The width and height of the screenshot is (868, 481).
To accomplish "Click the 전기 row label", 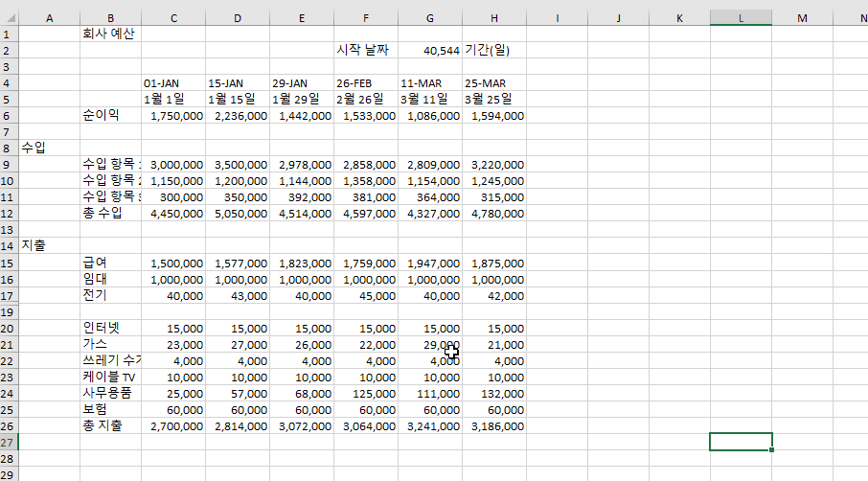I will point(110,295).
